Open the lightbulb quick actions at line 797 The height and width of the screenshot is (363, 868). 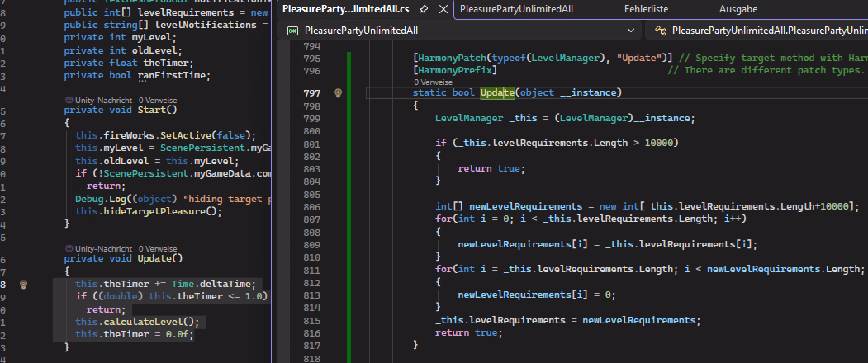(338, 93)
